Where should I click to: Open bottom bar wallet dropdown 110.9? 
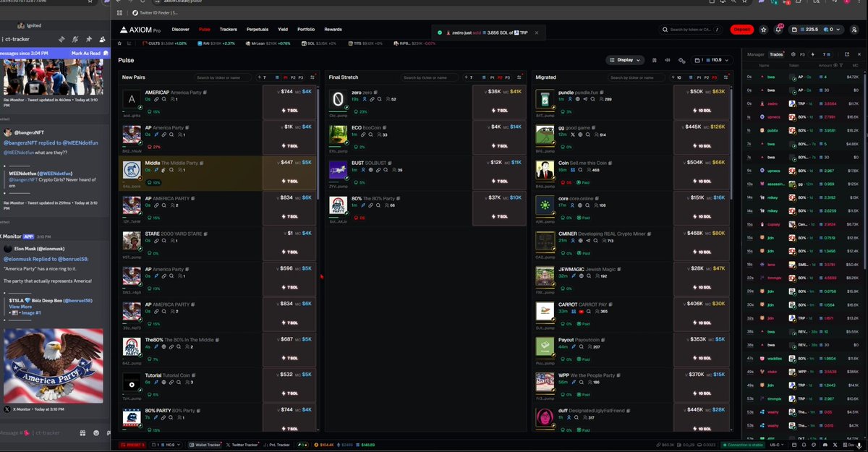point(168,445)
